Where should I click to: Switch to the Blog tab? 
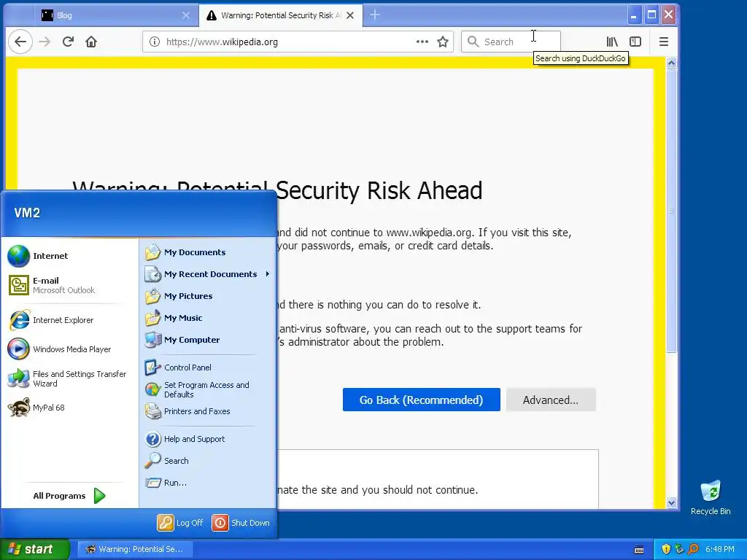pyautogui.click(x=115, y=15)
